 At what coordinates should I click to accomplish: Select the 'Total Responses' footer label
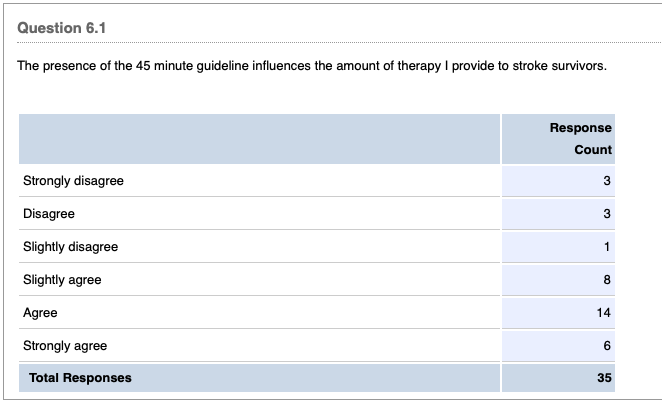pos(80,378)
